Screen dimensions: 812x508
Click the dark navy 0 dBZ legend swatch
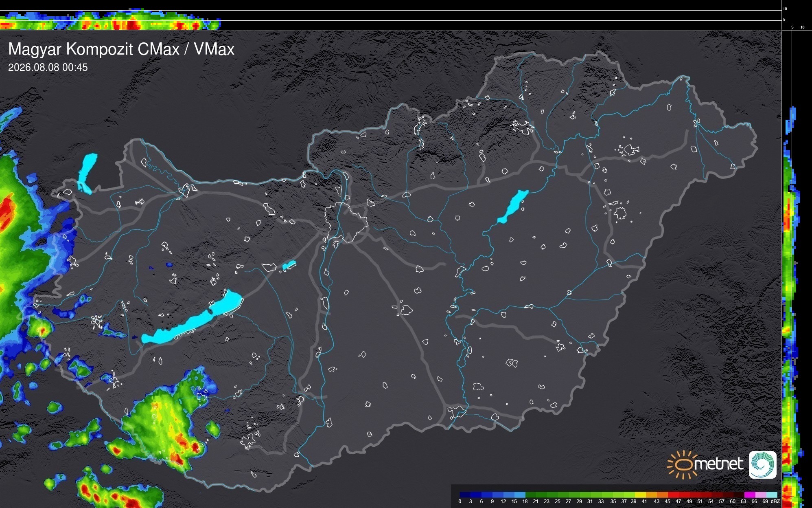[465, 495]
